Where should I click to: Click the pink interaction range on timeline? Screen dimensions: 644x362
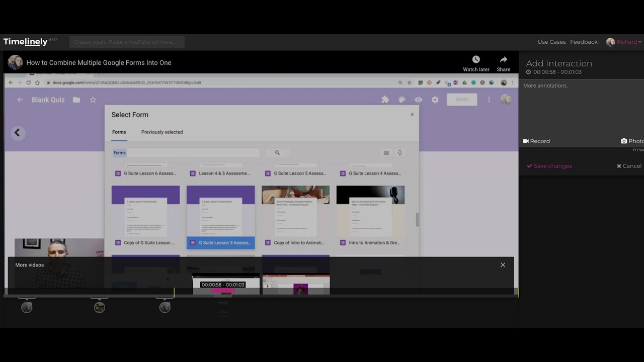pyautogui.click(x=223, y=291)
